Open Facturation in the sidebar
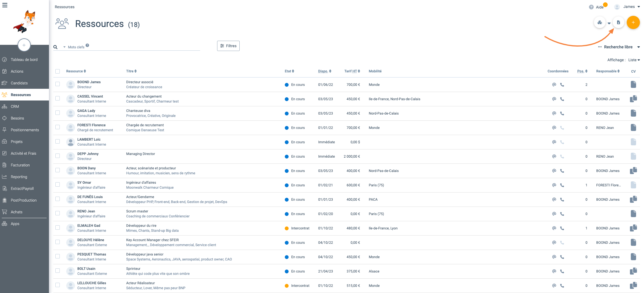The image size is (644, 293). 20,165
